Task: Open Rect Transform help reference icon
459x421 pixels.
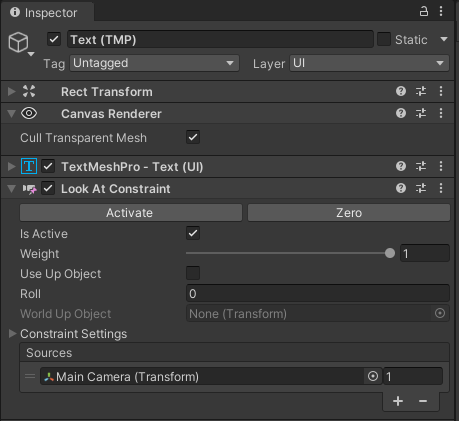Action: coord(401,91)
